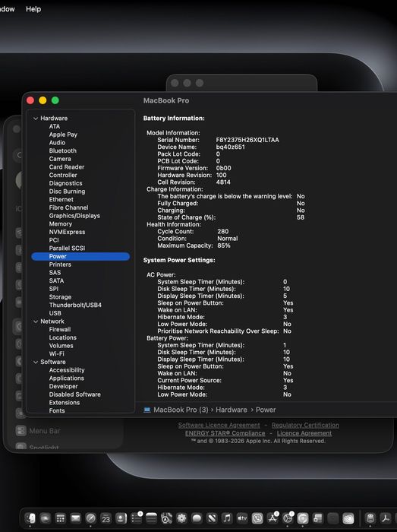The width and height of the screenshot is (397, 532).
Task: Select Graphics/Displays in sidebar
Action: click(x=74, y=216)
